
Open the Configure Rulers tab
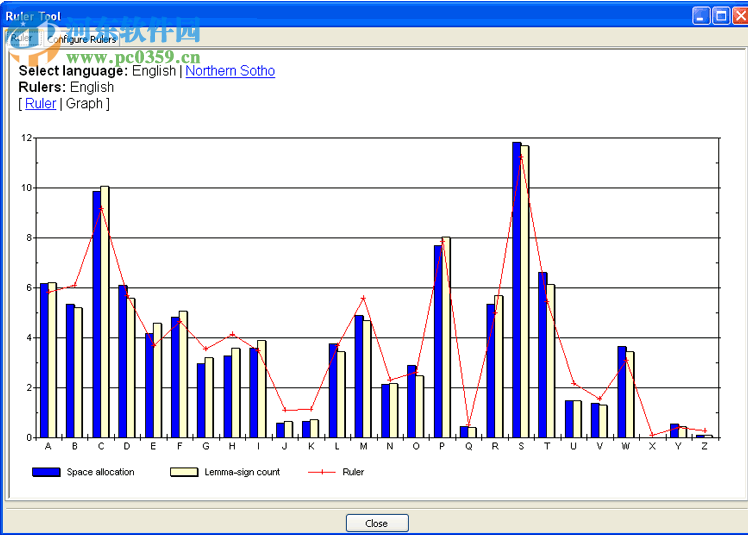click(82, 39)
